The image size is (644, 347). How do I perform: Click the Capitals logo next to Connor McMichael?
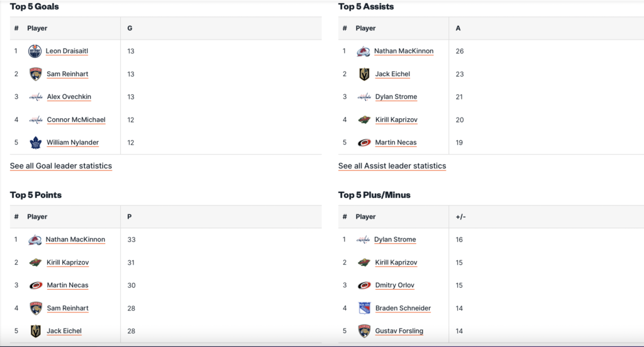tap(36, 119)
